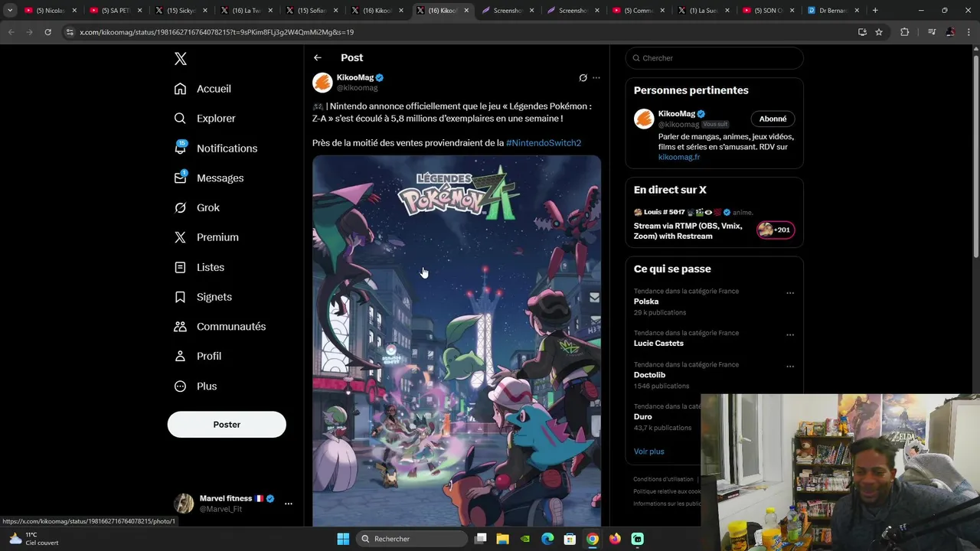Click the Rechercher taskbar search box
The height and width of the screenshot is (551, 980).
coord(413,539)
